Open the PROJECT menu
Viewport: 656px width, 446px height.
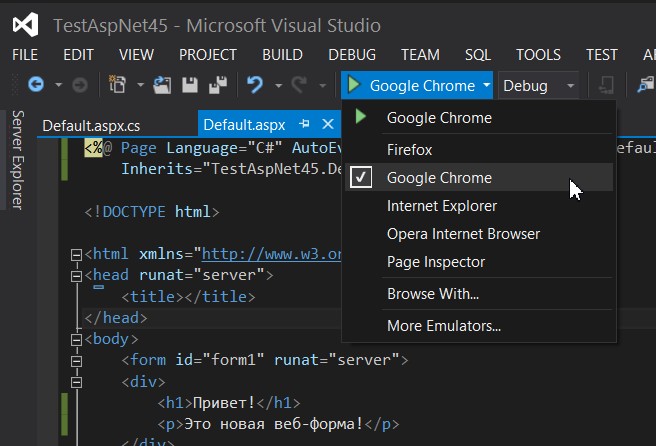point(208,55)
